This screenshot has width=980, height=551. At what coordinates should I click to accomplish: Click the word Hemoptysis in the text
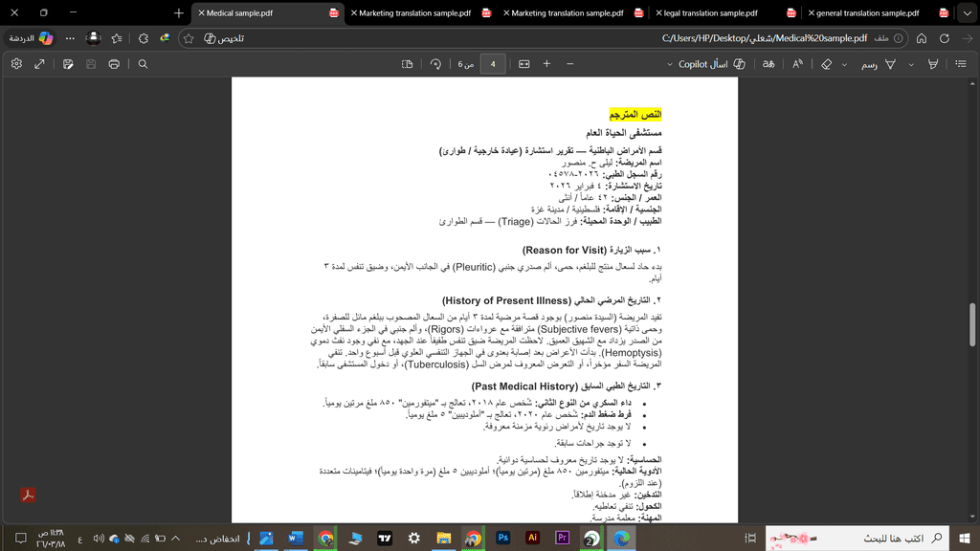[x=632, y=353]
